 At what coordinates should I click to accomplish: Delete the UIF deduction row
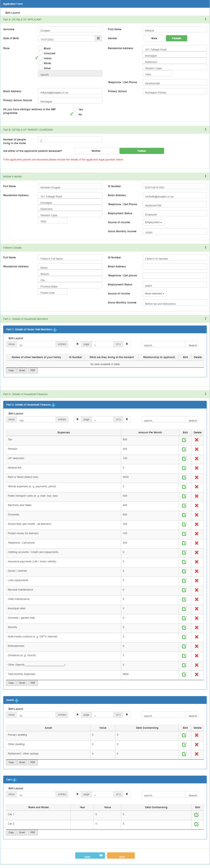tap(197, 459)
